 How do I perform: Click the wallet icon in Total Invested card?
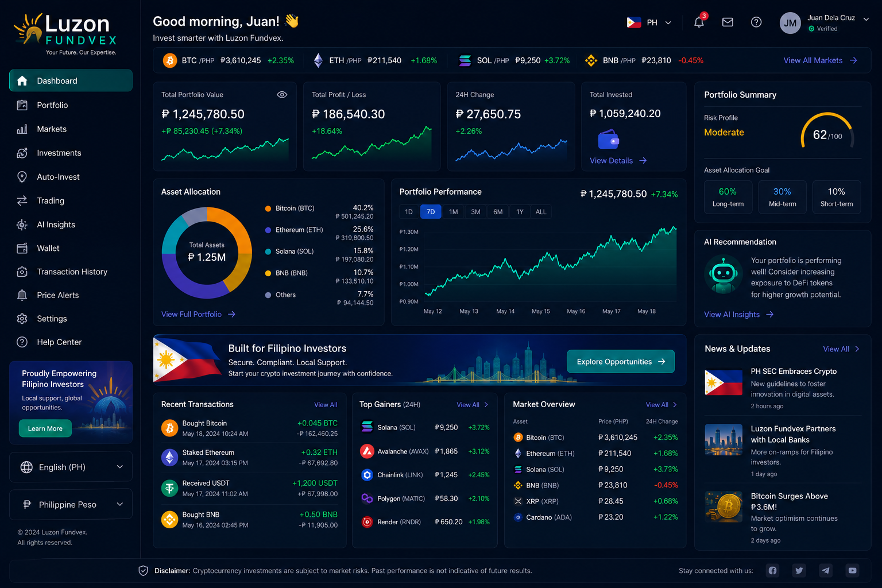(x=609, y=140)
